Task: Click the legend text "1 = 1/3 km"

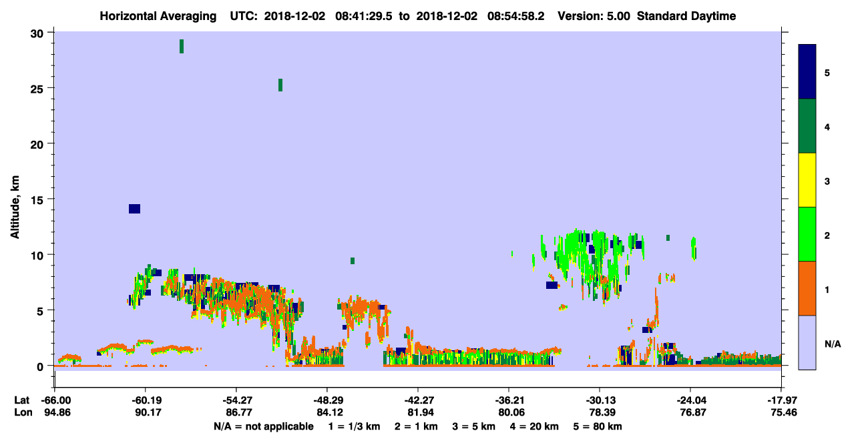Action: [x=355, y=426]
